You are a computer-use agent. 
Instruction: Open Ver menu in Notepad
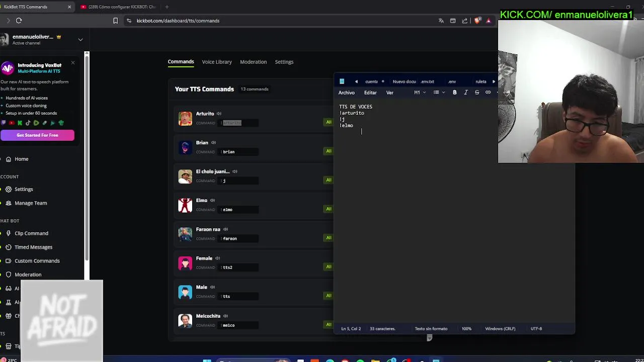(390, 93)
